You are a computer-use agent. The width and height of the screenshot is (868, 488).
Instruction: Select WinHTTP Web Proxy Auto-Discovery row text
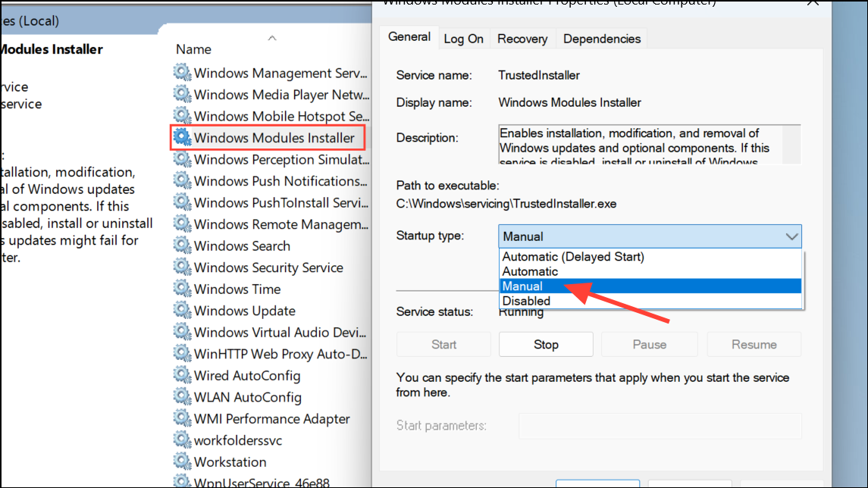280,354
